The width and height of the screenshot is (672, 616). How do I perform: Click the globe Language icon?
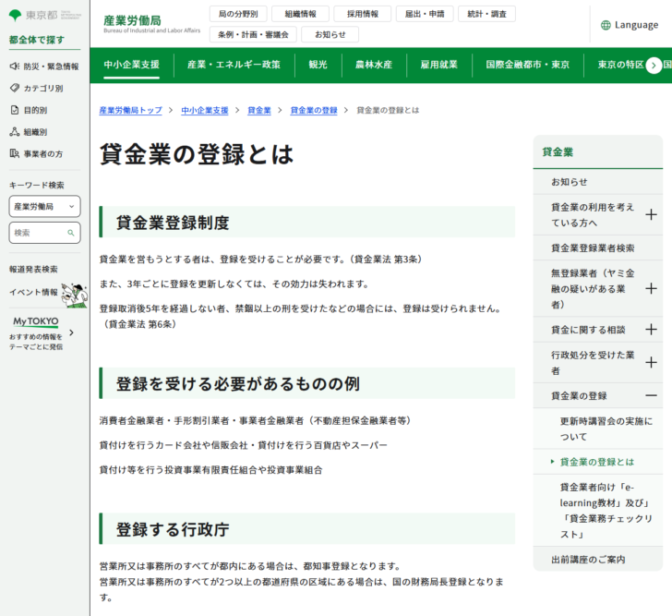[606, 25]
